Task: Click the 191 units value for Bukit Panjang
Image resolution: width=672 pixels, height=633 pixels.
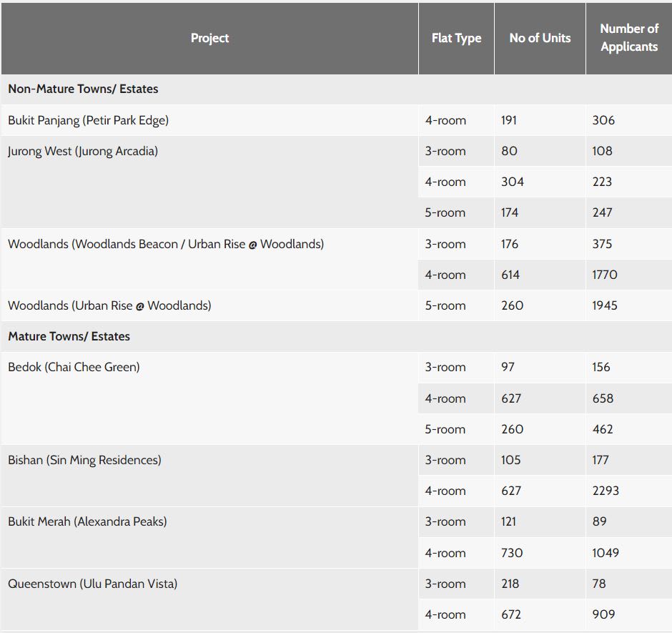Action: (510, 120)
